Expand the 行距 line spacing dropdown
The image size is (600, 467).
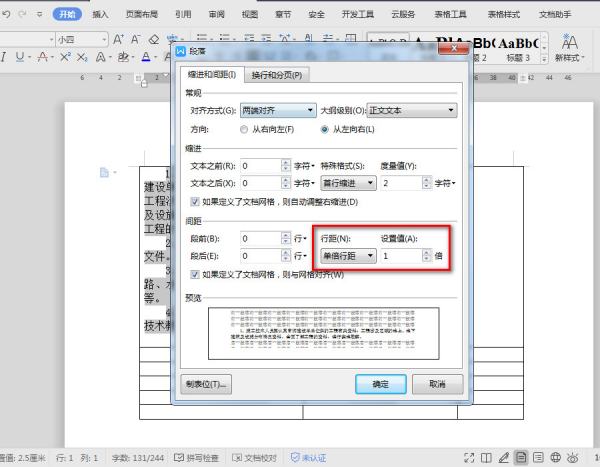tap(347, 256)
